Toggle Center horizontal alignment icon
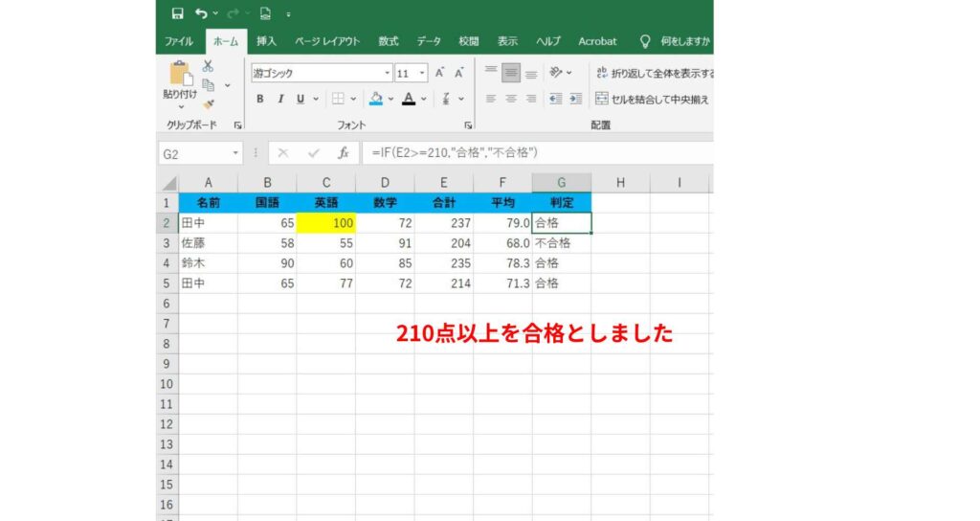Image resolution: width=980 pixels, height=521 pixels. 511,99
